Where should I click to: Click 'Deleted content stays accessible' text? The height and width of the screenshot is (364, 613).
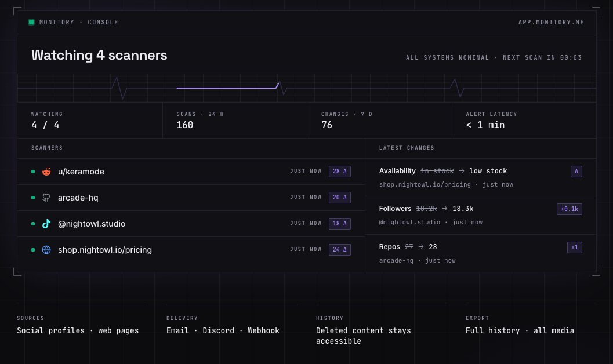click(364, 336)
